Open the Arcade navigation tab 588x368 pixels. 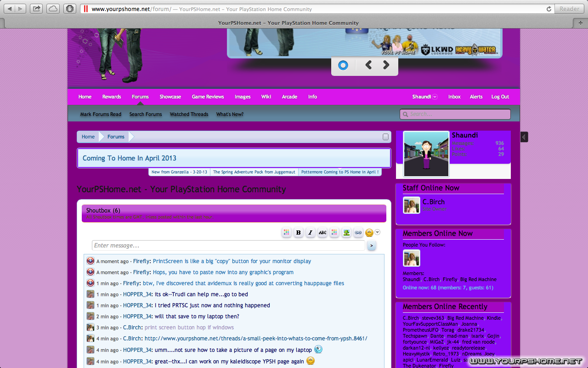(289, 97)
